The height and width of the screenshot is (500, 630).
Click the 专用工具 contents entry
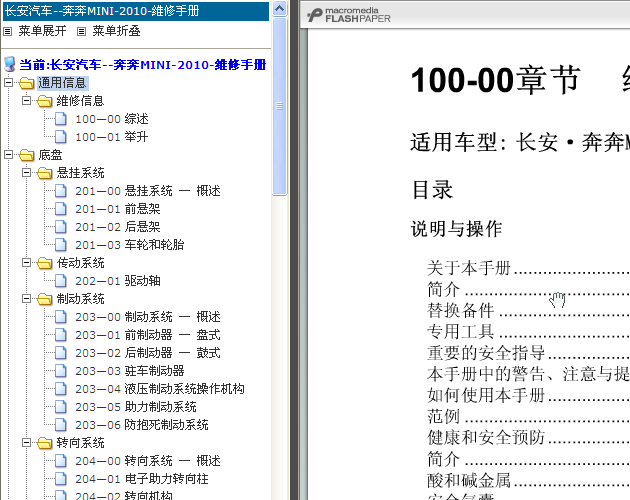click(460, 332)
